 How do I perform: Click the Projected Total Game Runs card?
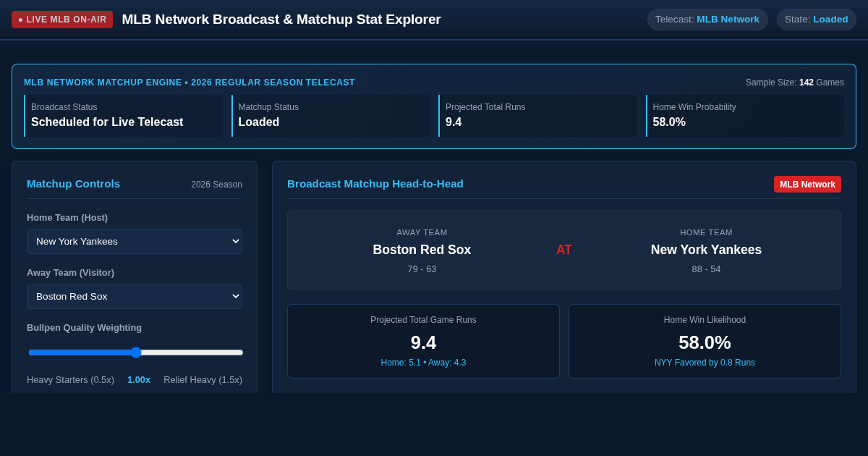tap(423, 341)
